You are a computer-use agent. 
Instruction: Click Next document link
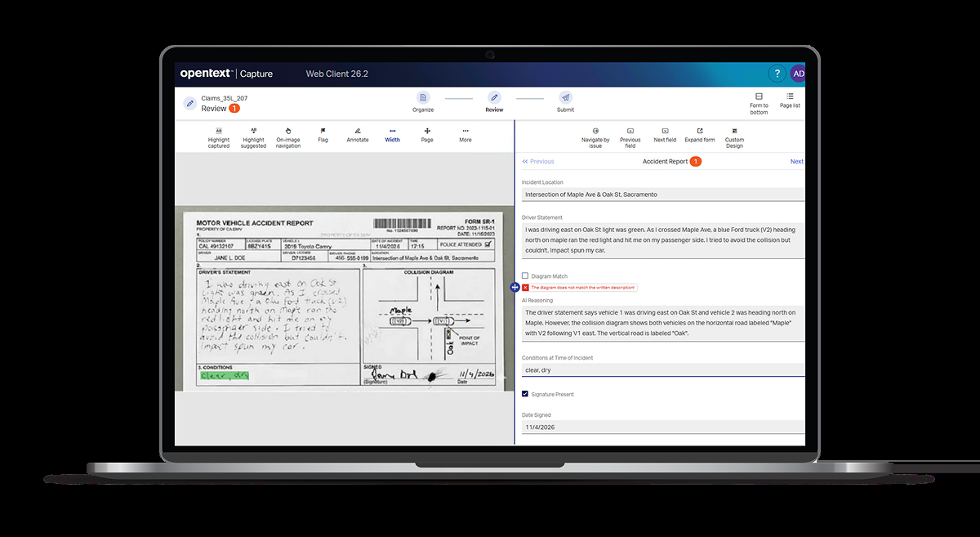pos(797,162)
